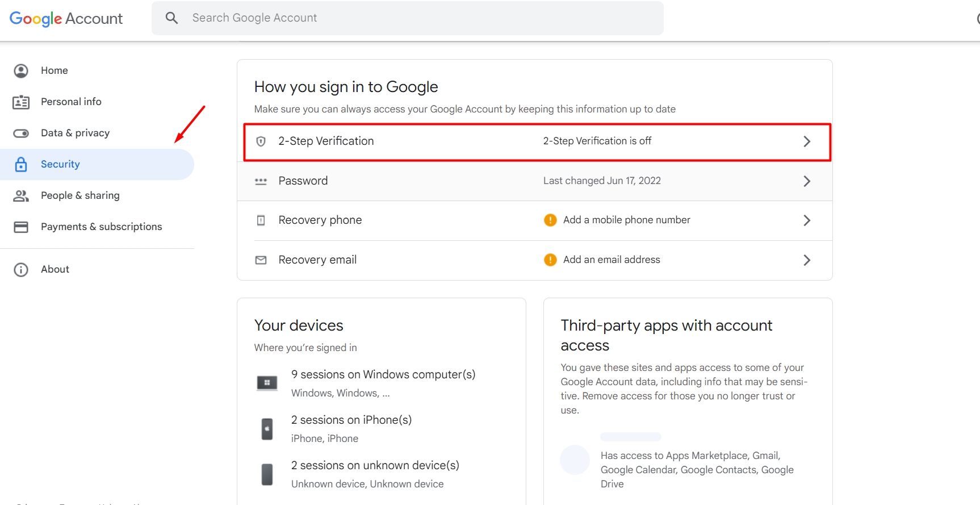
Task: Click the Recovery phone device icon
Action: tap(261, 220)
